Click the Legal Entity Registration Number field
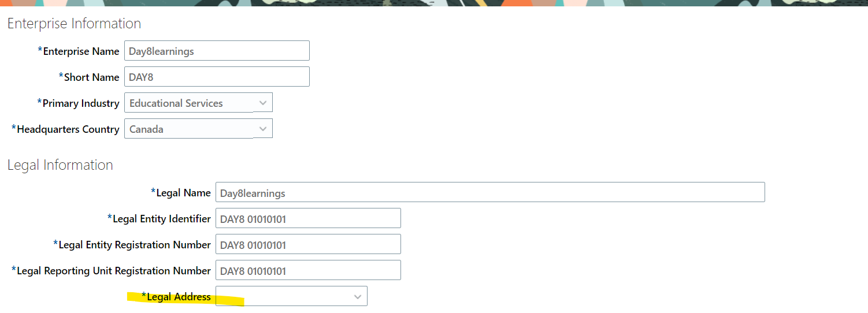 tap(308, 245)
